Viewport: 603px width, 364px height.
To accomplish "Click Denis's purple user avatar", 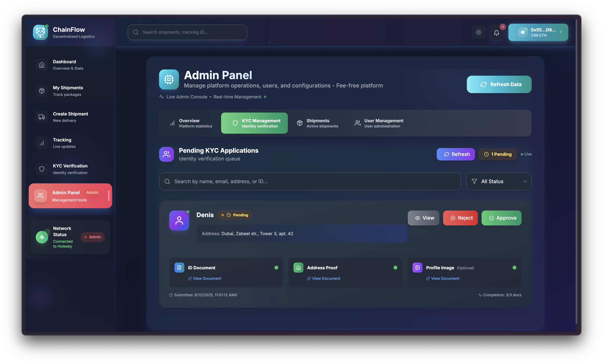I will [179, 220].
